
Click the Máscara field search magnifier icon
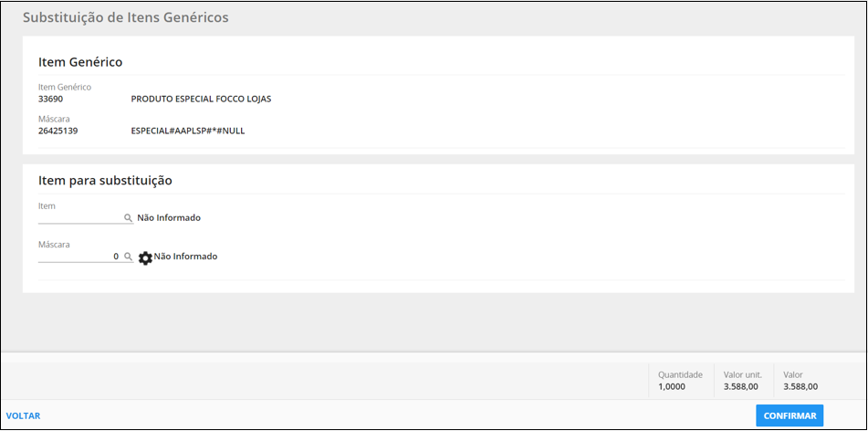tap(128, 257)
